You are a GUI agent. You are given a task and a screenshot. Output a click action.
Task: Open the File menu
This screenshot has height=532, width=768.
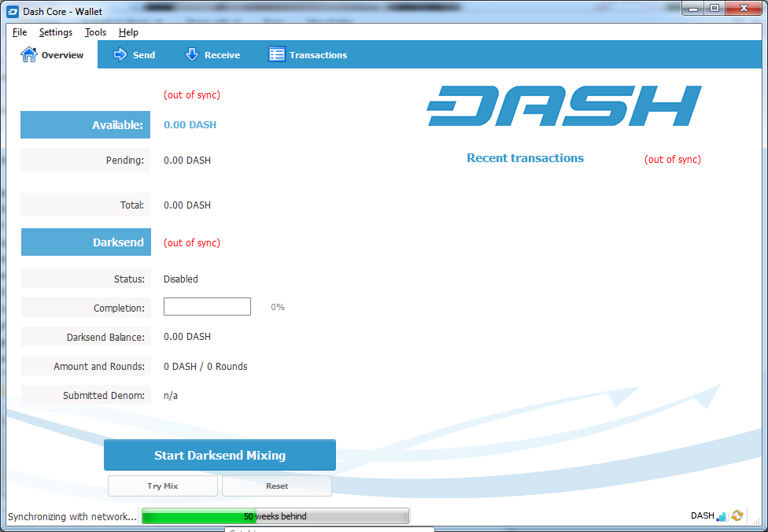coord(20,32)
